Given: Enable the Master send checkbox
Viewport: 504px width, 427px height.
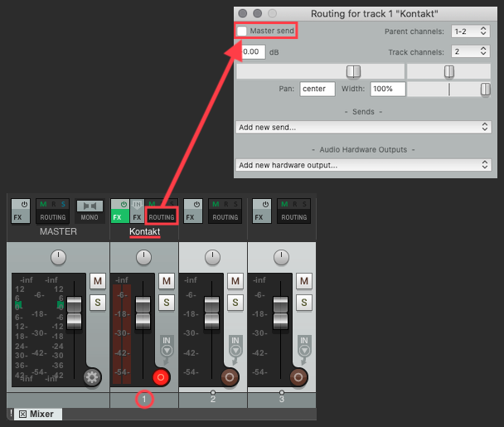Looking at the screenshot, I should [x=242, y=31].
